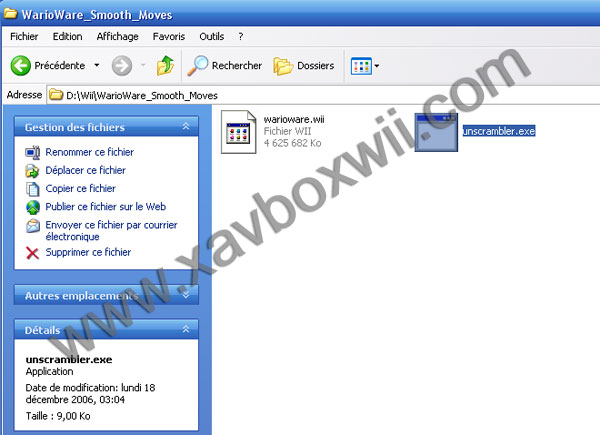Open the ? help menu

coord(241,37)
